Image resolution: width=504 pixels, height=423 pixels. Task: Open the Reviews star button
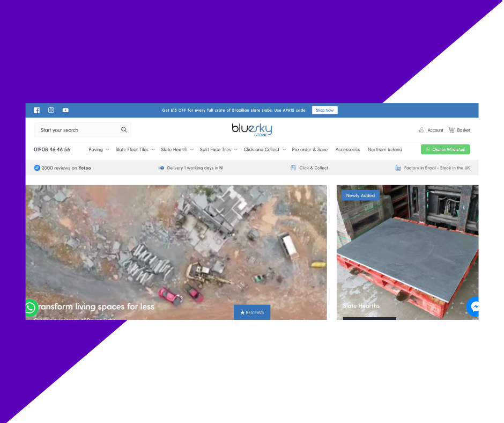(252, 312)
